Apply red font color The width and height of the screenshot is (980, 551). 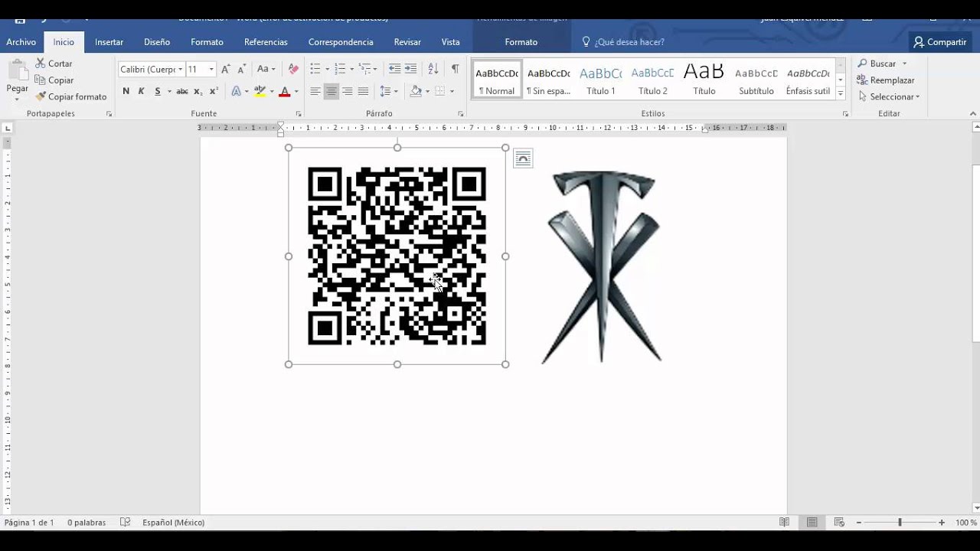pos(285,91)
